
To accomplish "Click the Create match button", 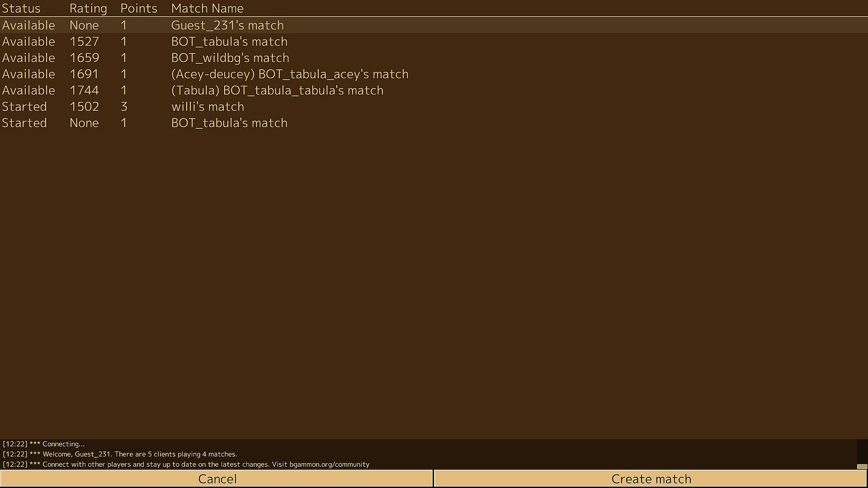I will click(x=651, y=479).
